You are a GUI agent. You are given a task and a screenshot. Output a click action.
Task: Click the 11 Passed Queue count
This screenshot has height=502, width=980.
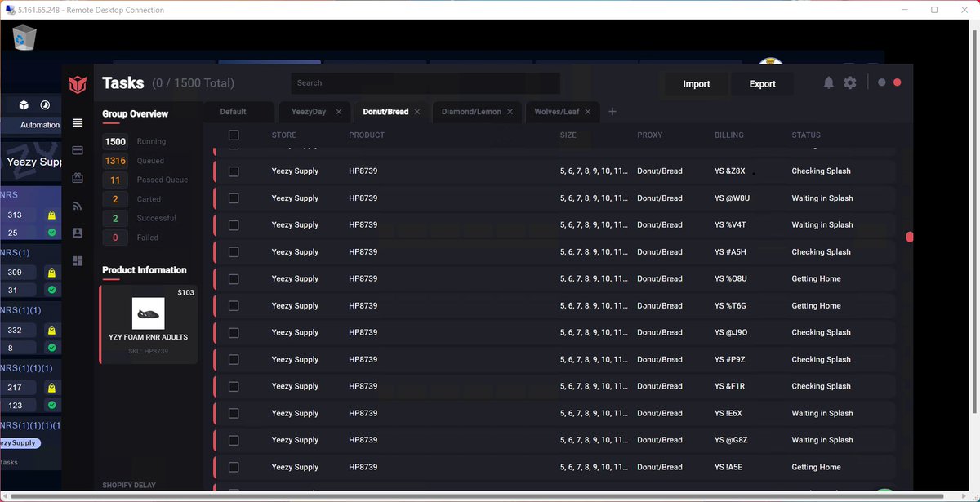pos(116,180)
